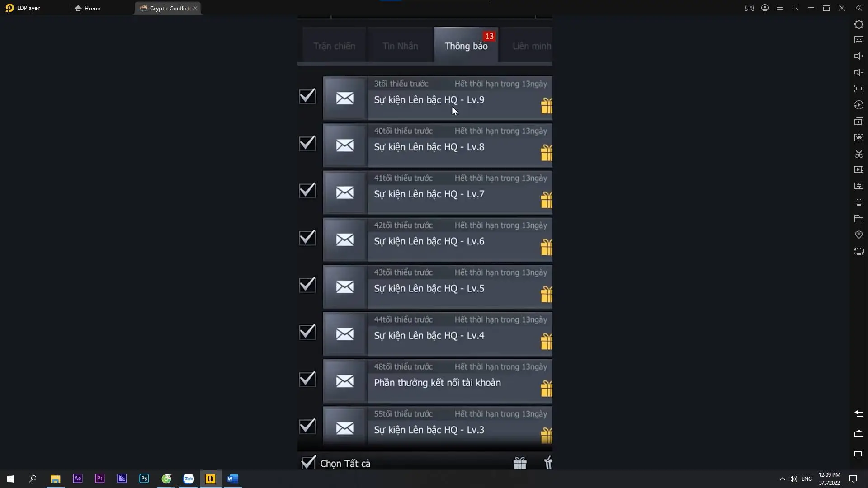Open Liên minh alliance tab
868x488 pixels.
click(531, 46)
